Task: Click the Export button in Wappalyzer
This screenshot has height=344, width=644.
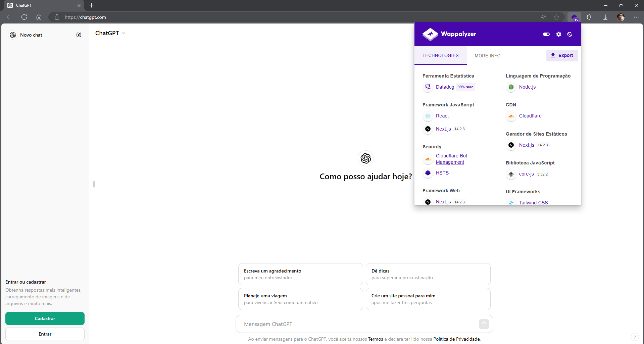Action: pos(562,56)
